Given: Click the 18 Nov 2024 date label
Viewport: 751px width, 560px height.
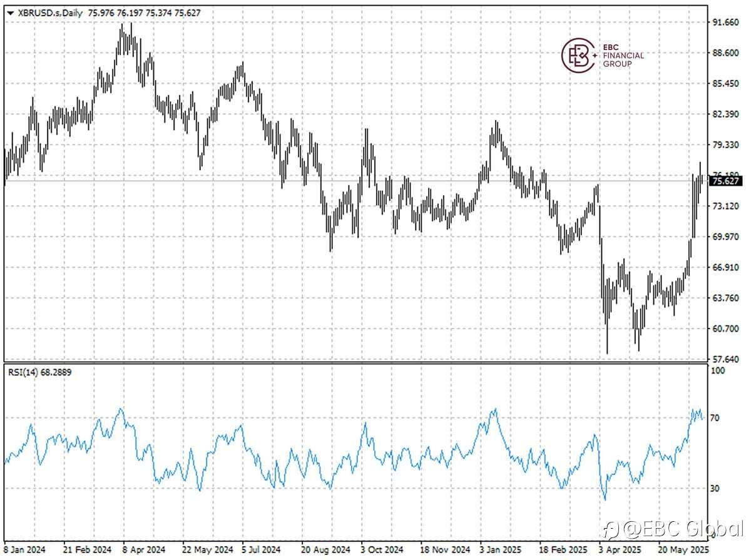Looking at the screenshot, I should tap(445, 549).
